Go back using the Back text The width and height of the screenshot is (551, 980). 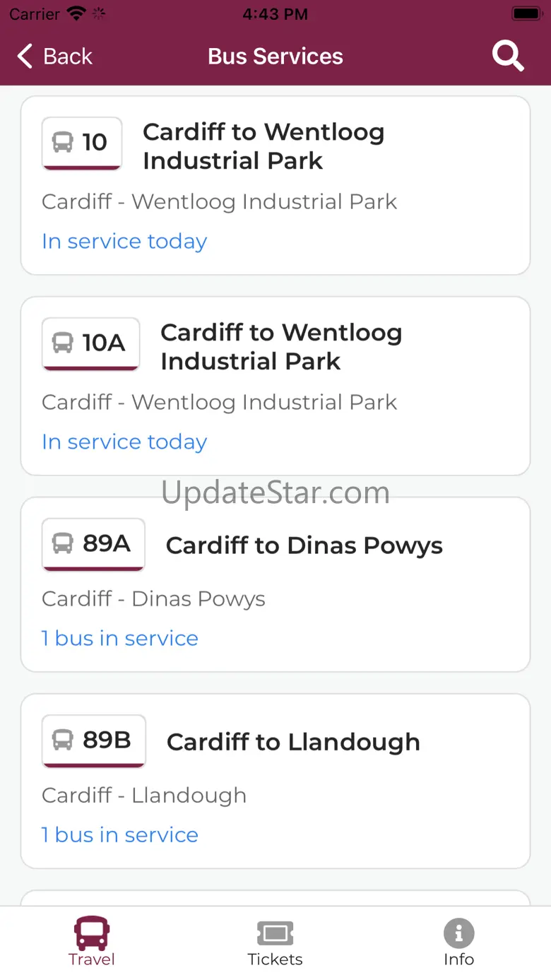point(68,56)
